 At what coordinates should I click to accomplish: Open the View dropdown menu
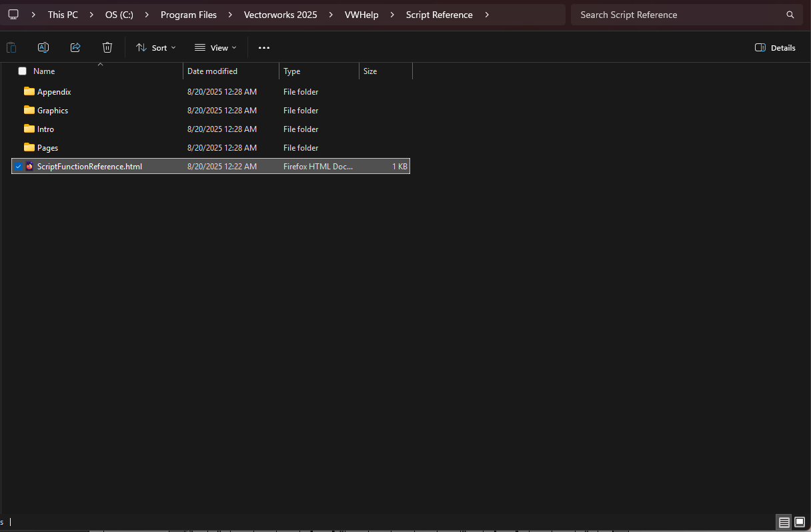(215, 47)
